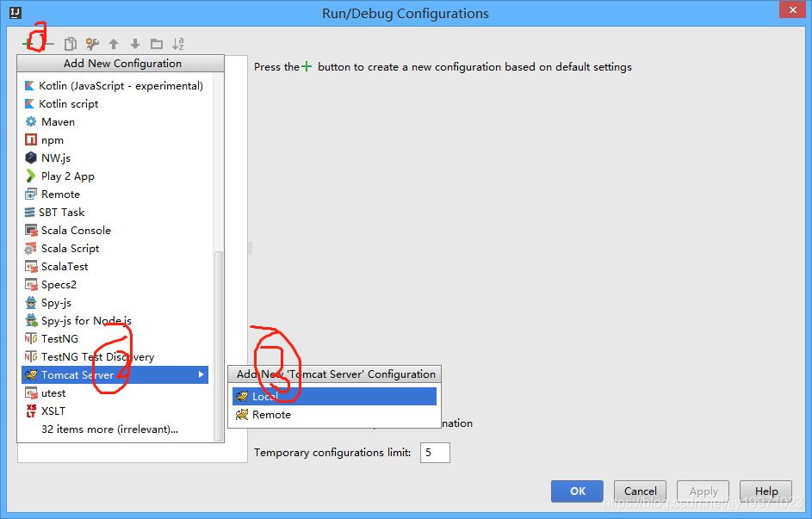Choose Play 2 App entry
The width and height of the screenshot is (812, 519).
[115, 176]
